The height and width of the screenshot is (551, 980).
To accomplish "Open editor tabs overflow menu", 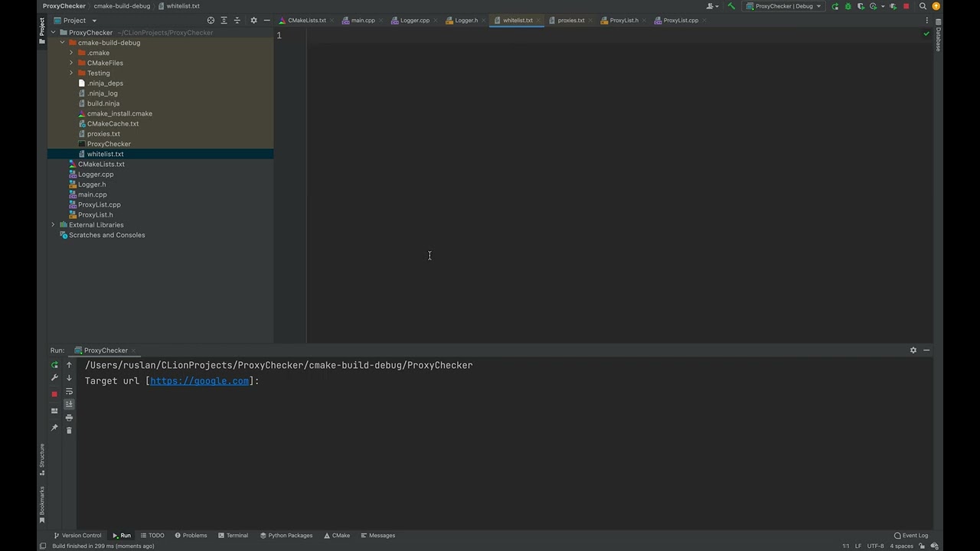I will click(x=926, y=21).
